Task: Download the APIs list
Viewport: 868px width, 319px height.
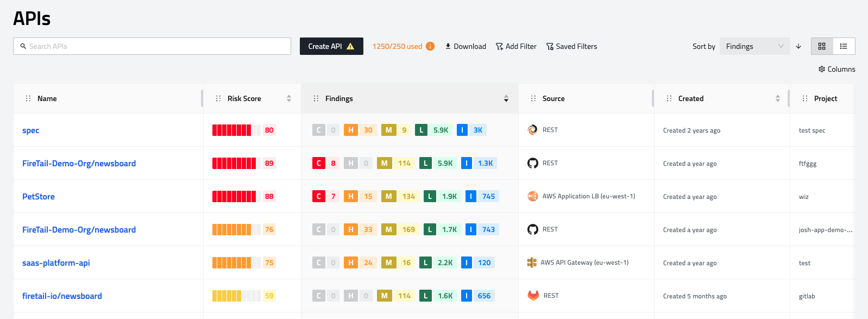Action: (466, 46)
